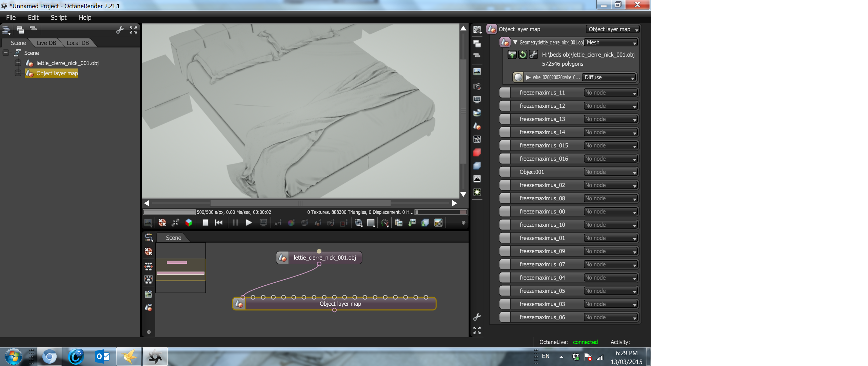Toggle the freezemaximus_11 layer box
This screenshot has width=868, height=366.
[505, 93]
